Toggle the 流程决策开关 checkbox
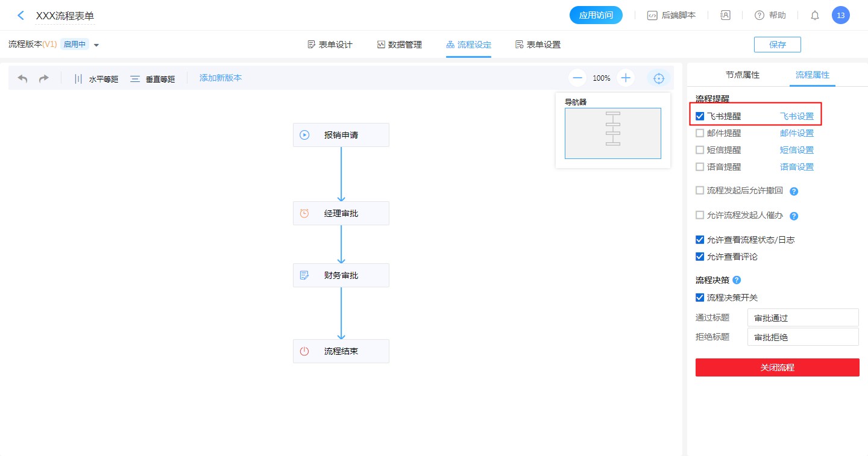The width and height of the screenshot is (868, 456). pos(700,298)
